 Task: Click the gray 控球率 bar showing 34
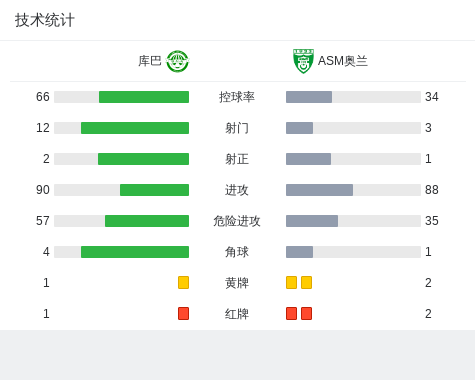point(309,97)
